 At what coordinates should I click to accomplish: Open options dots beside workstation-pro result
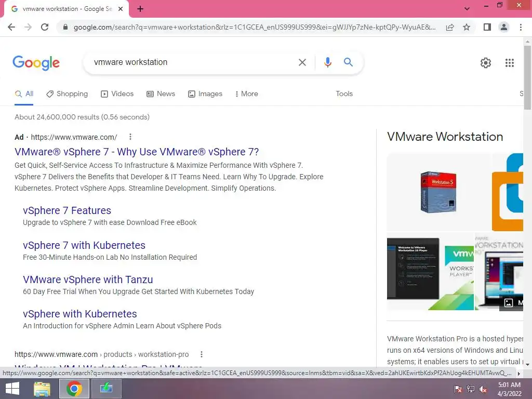[202, 354]
